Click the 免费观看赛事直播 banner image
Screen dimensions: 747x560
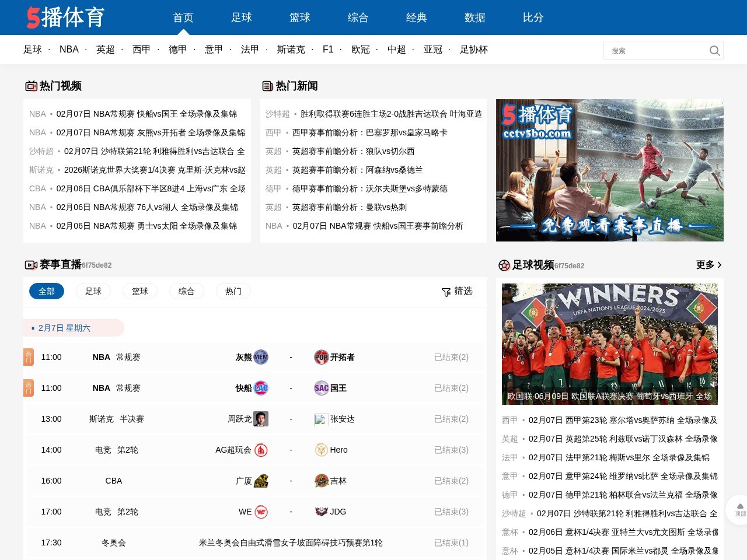click(x=609, y=170)
